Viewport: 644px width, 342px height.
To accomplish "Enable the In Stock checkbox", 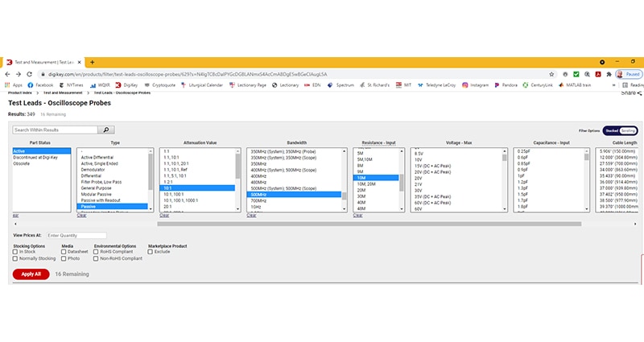I will (15, 252).
